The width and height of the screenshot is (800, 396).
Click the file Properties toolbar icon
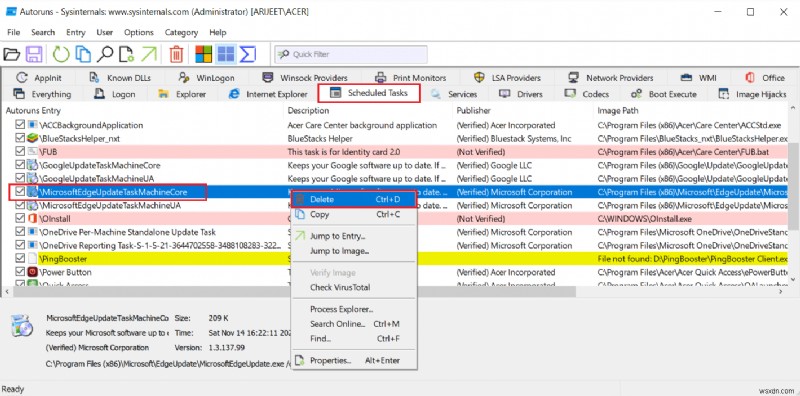[126, 54]
